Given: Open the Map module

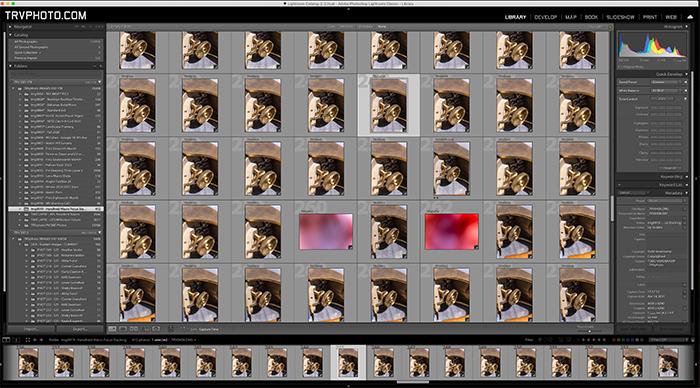Looking at the screenshot, I should click(571, 17).
